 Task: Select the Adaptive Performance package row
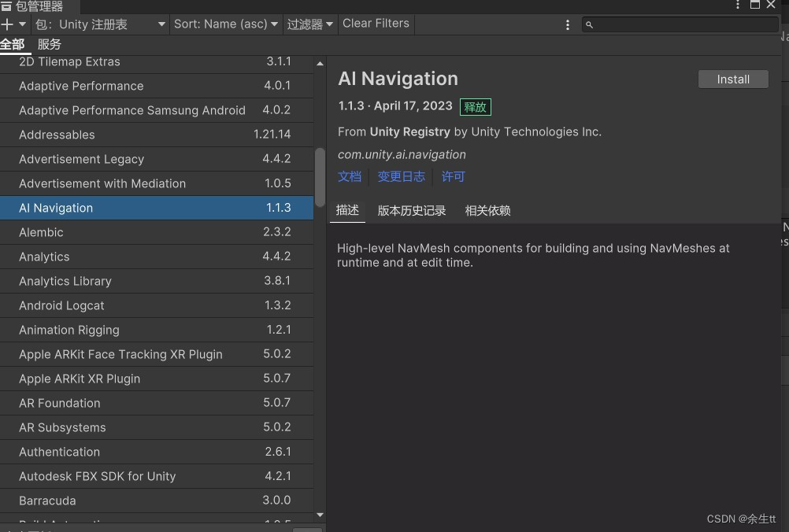coord(157,86)
